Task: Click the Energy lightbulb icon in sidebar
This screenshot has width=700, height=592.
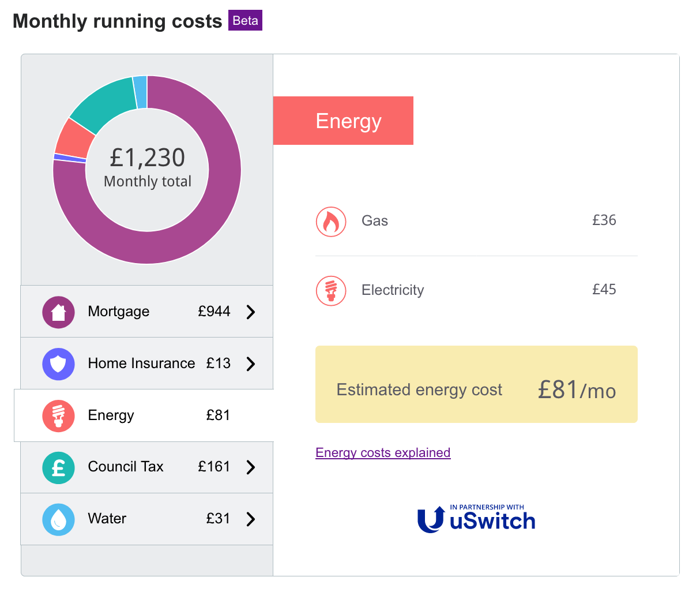Action: click(x=58, y=416)
